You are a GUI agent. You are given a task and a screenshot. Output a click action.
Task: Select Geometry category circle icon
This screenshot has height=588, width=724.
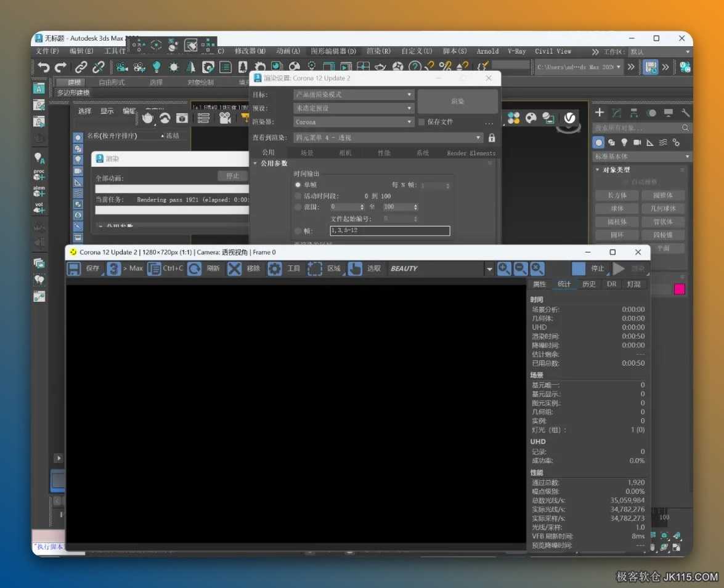598,142
